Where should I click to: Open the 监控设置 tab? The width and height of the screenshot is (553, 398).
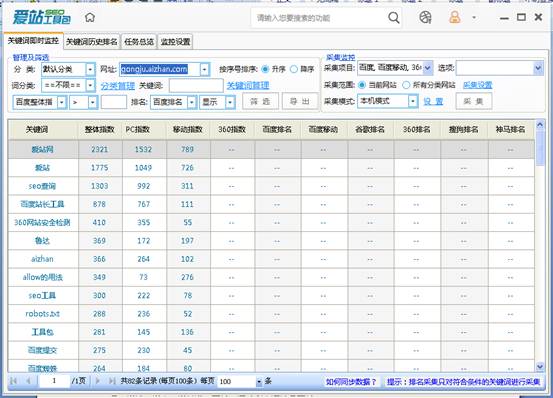(x=175, y=42)
